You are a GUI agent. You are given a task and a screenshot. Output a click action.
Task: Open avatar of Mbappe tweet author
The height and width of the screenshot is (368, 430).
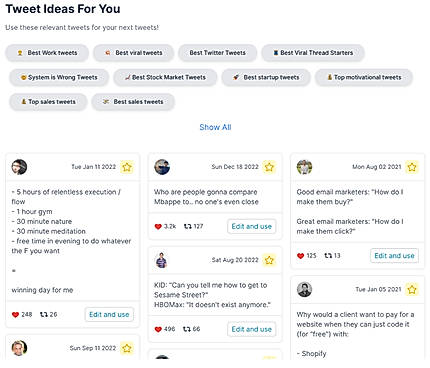coord(162,167)
